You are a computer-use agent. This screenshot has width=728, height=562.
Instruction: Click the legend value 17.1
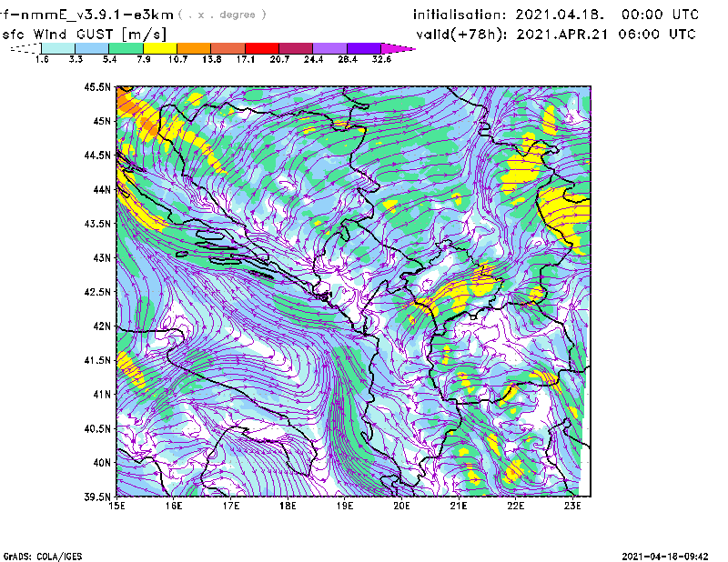246,59
